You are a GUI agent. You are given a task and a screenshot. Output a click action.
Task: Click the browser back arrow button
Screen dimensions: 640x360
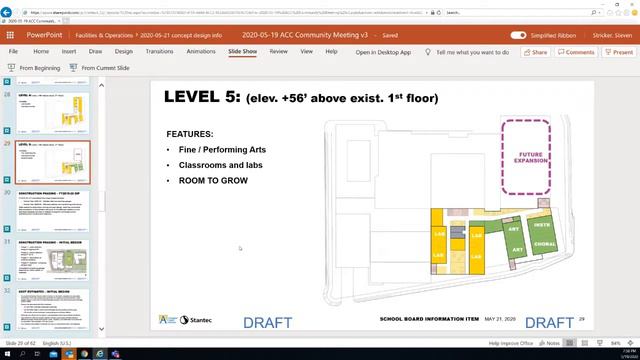tap(6, 12)
